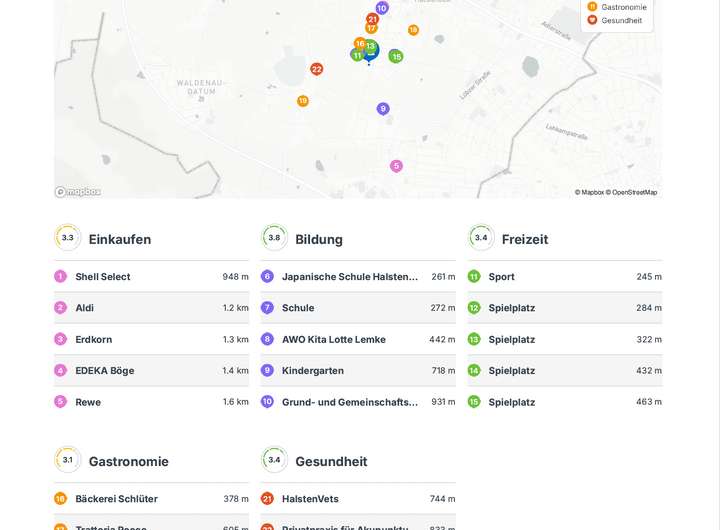The width and height of the screenshot is (720, 530).
Task: Click green map marker number 15
Action: click(x=396, y=57)
